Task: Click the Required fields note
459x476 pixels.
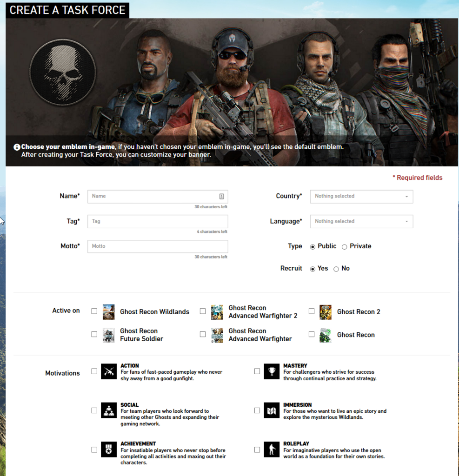Action: tap(418, 178)
